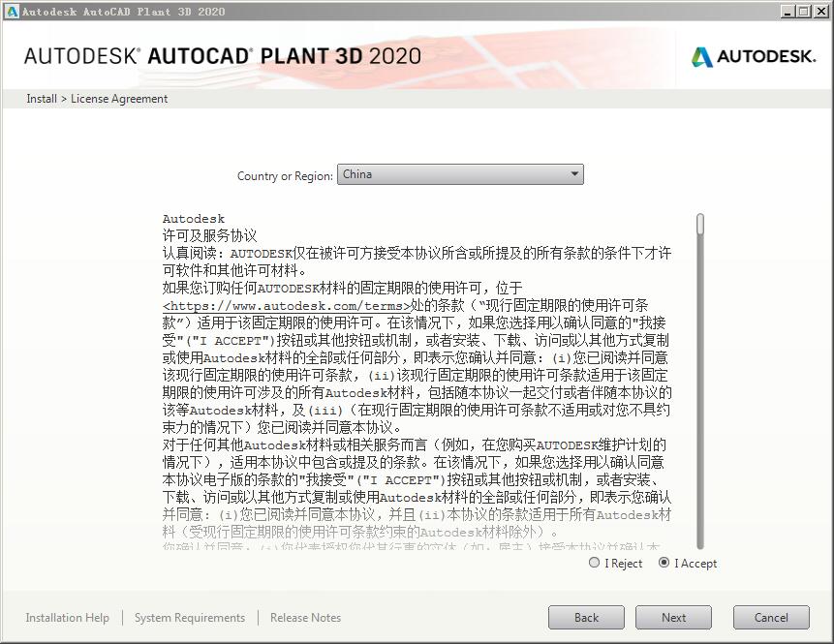Screen dimensions: 834x644
Task: Click the autodesk.com/terms URL in the agreement
Action: click(x=287, y=306)
